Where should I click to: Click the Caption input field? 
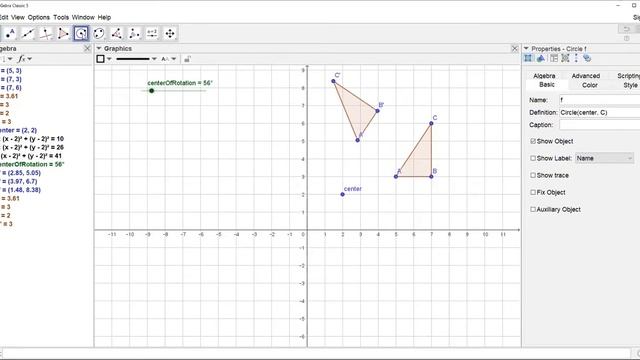pyautogui.click(x=599, y=125)
